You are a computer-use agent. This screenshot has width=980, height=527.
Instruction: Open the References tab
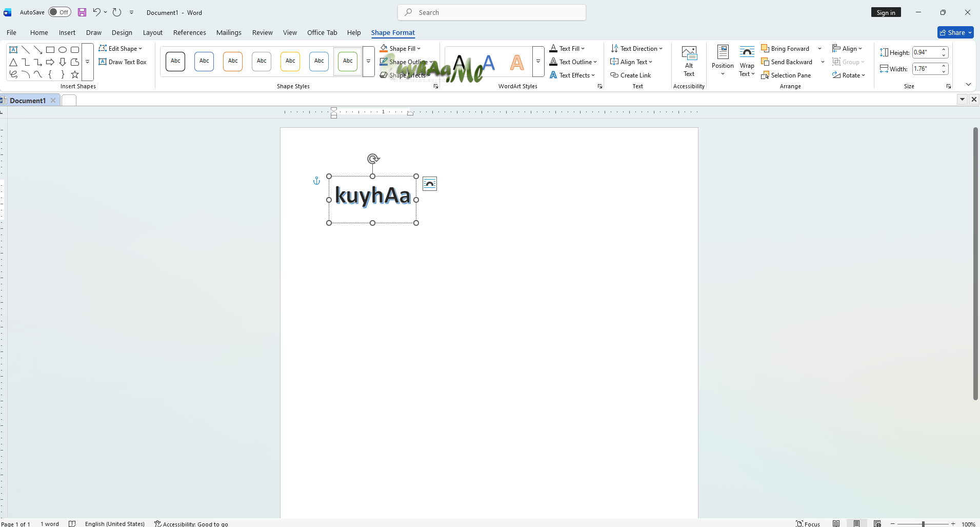[x=189, y=32]
